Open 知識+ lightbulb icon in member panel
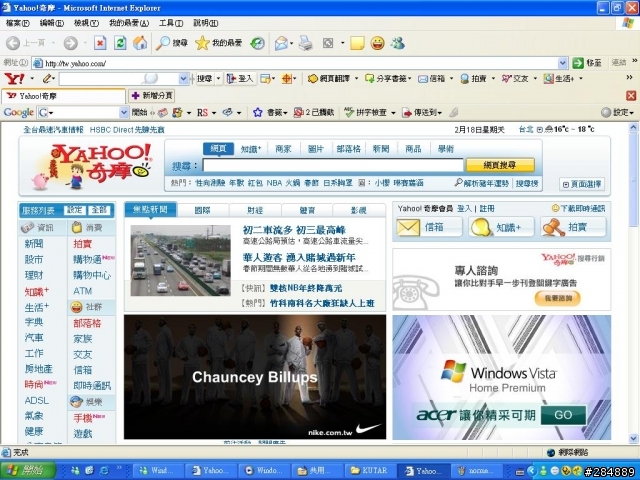The image size is (640, 480). (480, 227)
